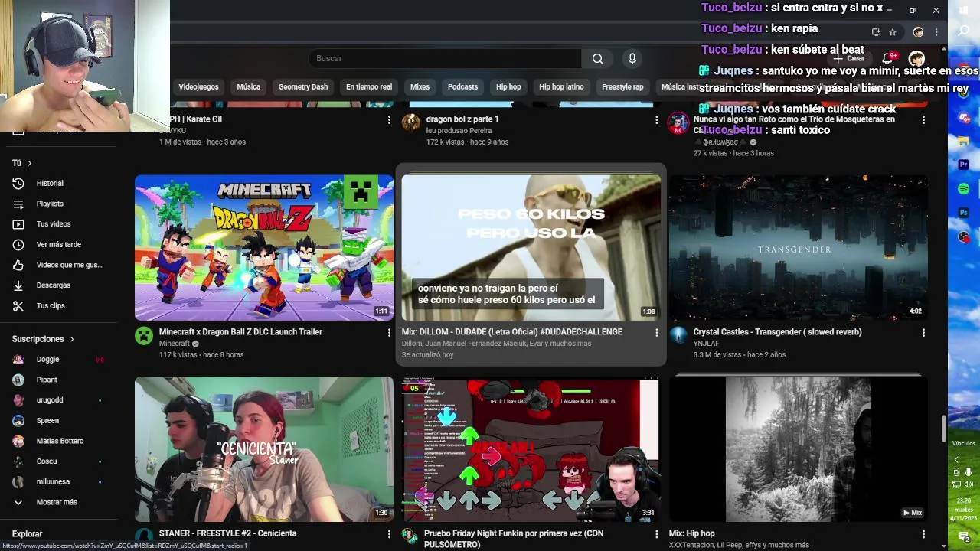The height and width of the screenshot is (551, 980).
Task: Open options menu for STANER FREESTYLE #2
Action: click(x=389, y=534)
